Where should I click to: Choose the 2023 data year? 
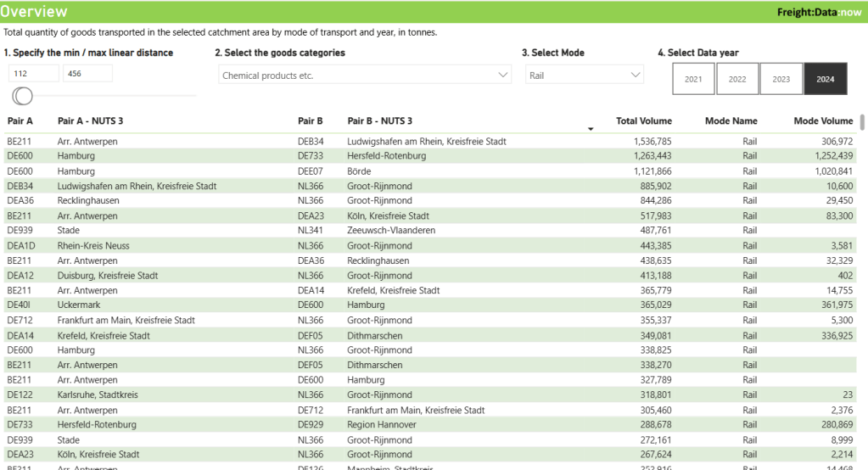click(781, 79)
